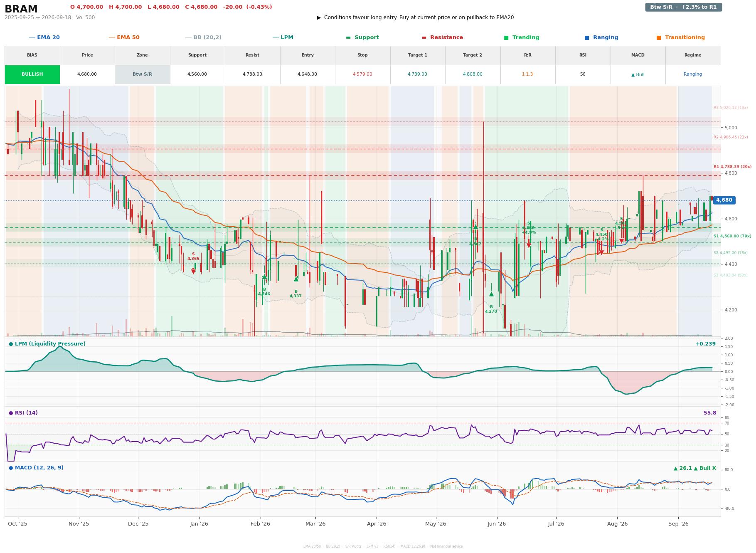
Task: Click the R:R column header
Action: (x=527, y=55)
